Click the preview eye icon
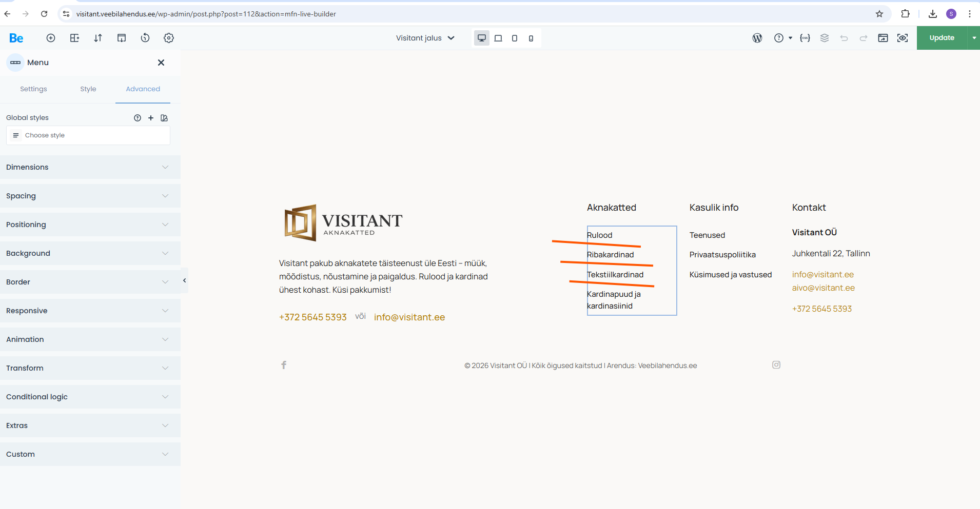980x509 pixels. coord(903,38)
